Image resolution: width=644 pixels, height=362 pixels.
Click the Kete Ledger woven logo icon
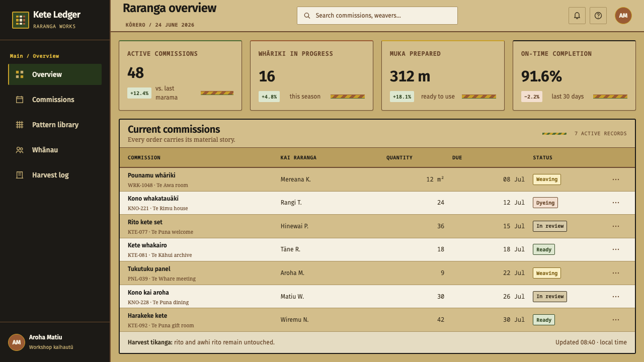pos(21,20)
